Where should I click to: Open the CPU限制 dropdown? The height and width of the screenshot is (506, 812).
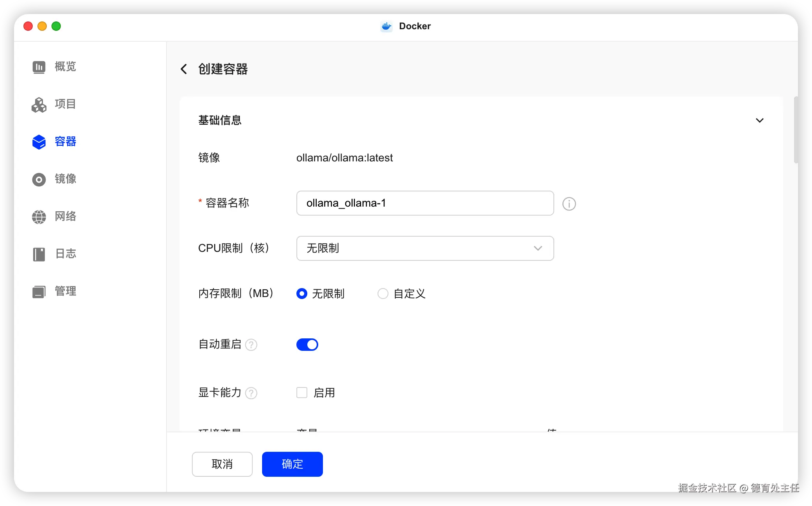(425, 248)
